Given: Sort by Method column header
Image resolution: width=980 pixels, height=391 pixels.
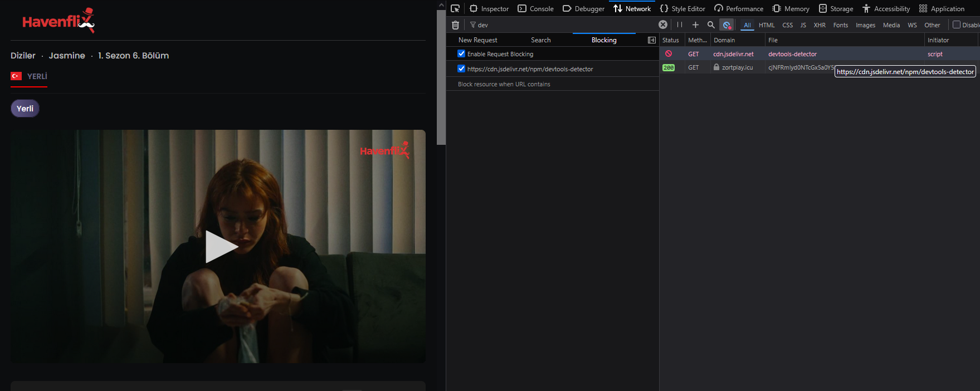Looking at the screenshot, I should [x=697, y=40].
